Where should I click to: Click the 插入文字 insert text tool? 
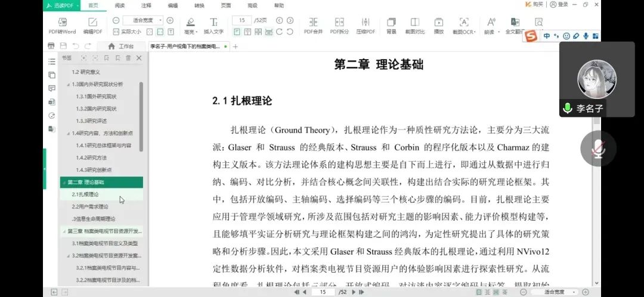(213, 24)
